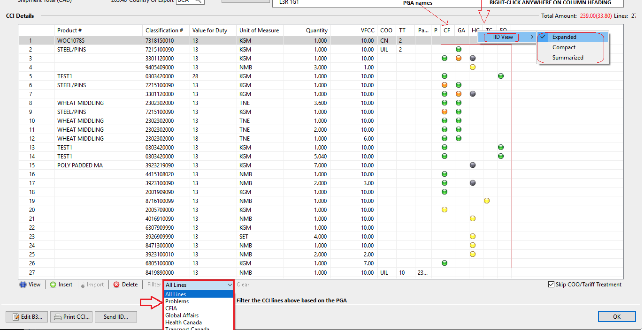
Task: Click the orange GA status dot in row 3
Action: [x=459, y=58]
